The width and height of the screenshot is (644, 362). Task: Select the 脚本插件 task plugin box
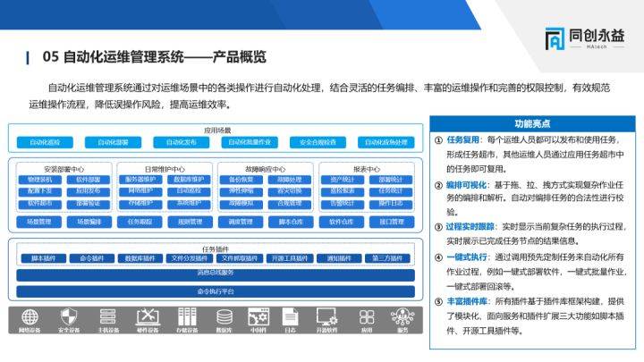(x=45, y=258)
